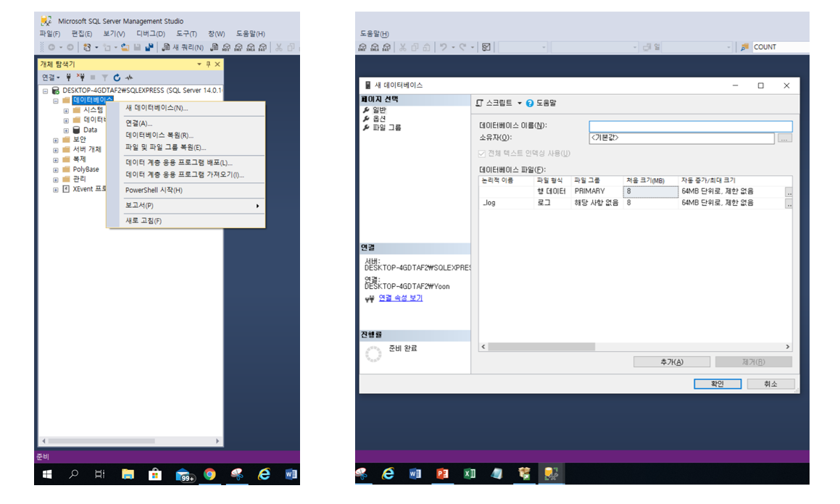
Task: Click the 데이터베이스 이름 input field
Action: pyautogui.click(x=691, y=126)
